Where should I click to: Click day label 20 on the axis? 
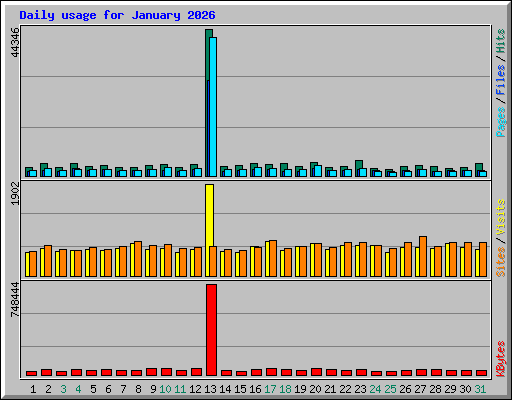coord(315,389)
